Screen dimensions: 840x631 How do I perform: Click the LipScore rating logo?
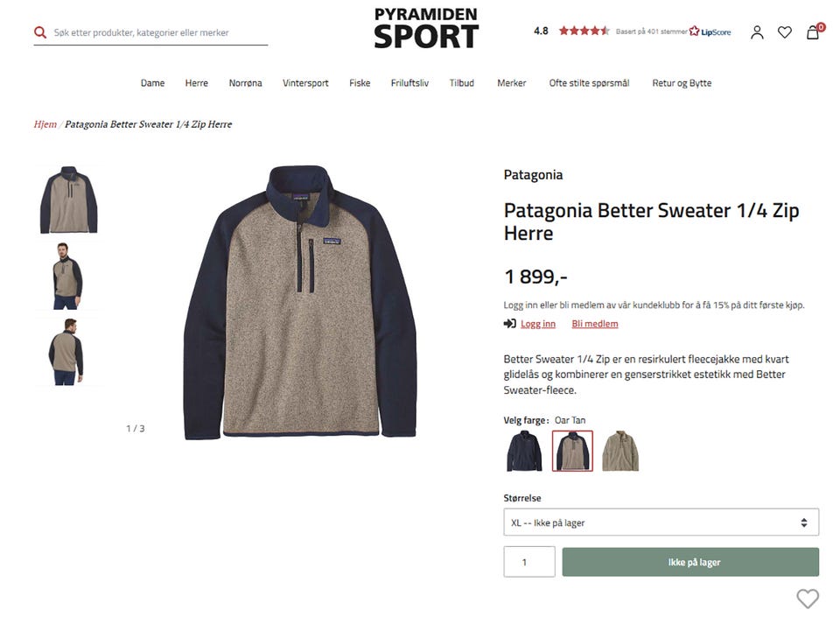coord(710,32)
